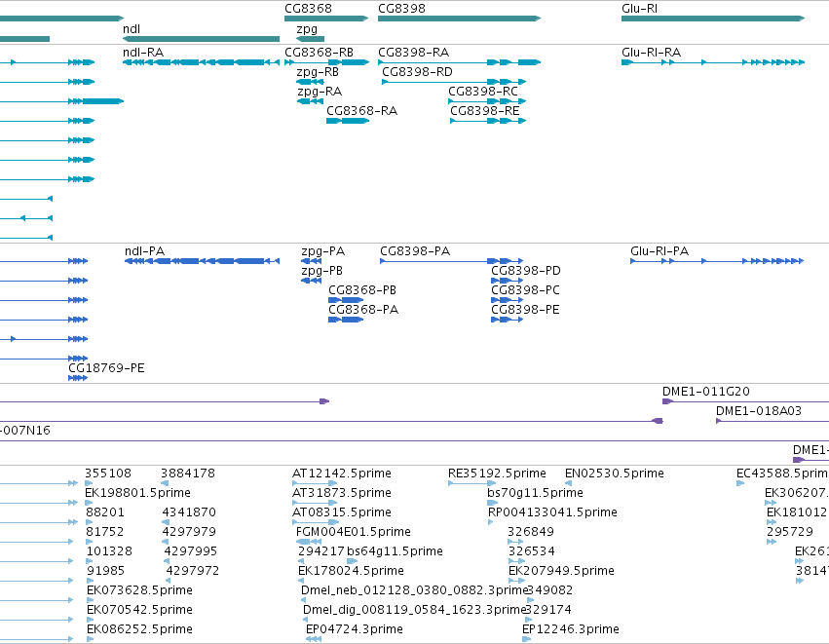Viewport: 829px width, 644px height.
Task: Click the 101328 EST label
Action: tap(109, 551)
